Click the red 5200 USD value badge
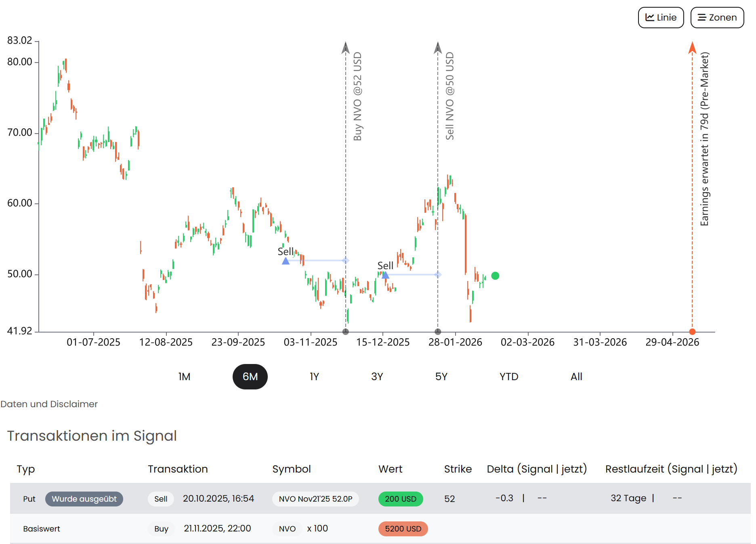The height and width of the screenshot is (544, 756). (403, 529)
